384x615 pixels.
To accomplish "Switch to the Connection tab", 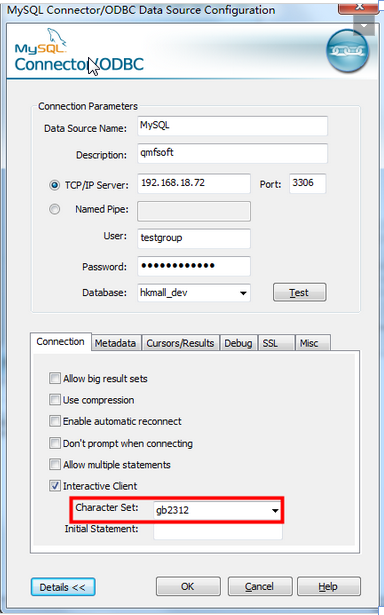I will point(60,342).
